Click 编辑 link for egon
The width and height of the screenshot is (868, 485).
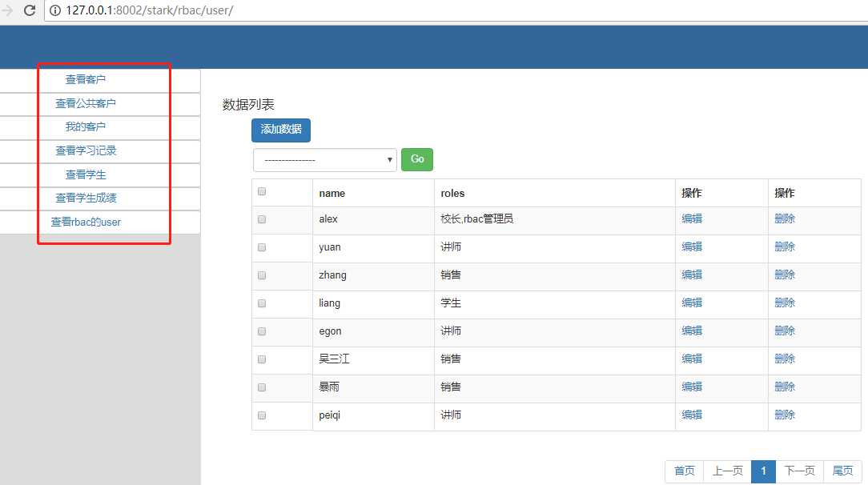coord(691,331)
